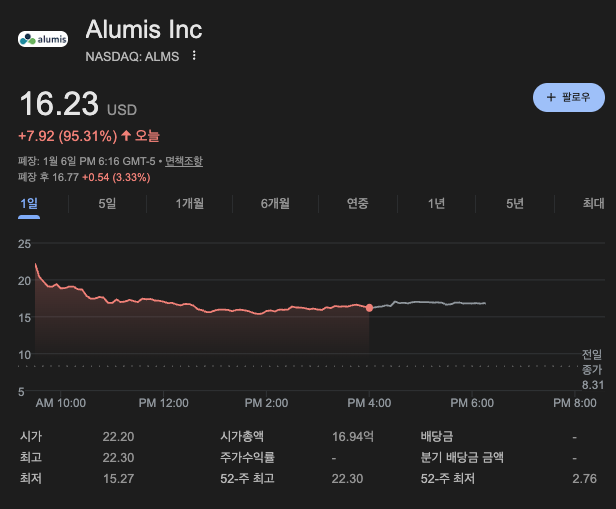Switch to the 6개월 chart tab
616x509 pixels.
[275, 203]
